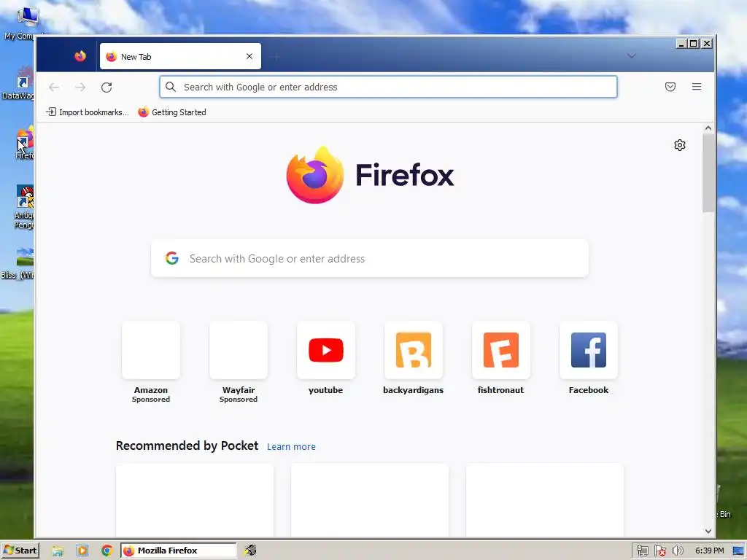Open the third Pocket story card
This screenshot has width=747, height=560.
coord(544,500)
